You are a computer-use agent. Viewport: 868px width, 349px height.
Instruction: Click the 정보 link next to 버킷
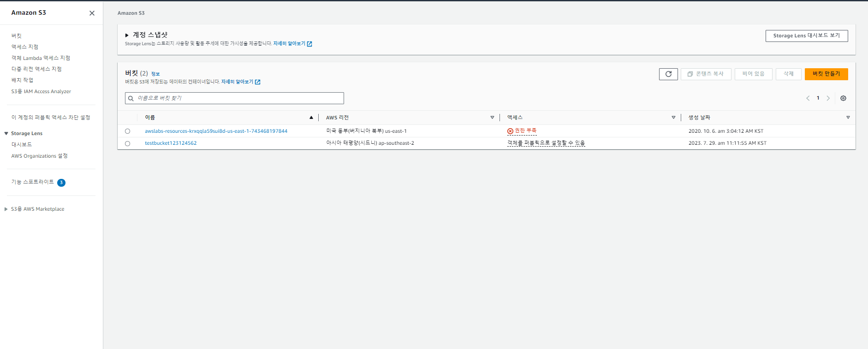click(155, 74)
